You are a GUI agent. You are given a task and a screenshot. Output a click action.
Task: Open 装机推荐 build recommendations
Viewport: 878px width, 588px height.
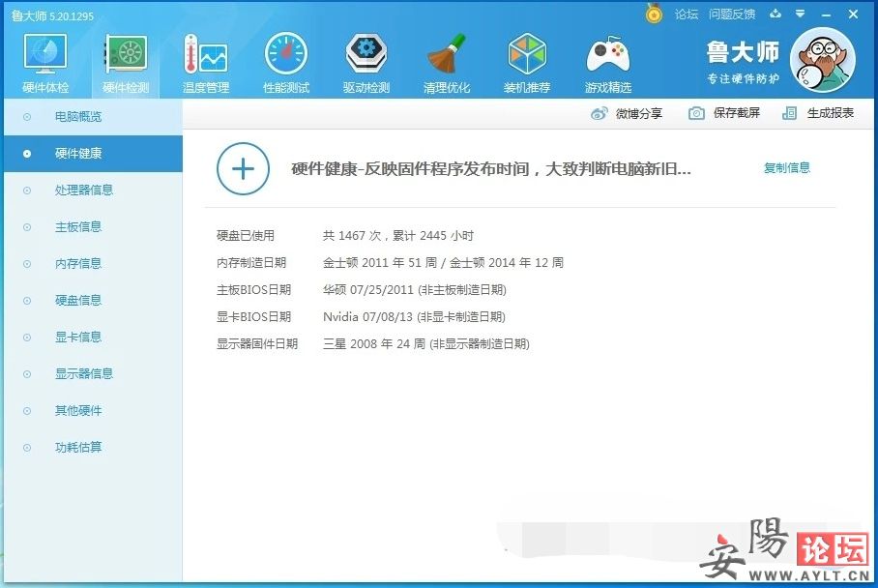(527, 63)
